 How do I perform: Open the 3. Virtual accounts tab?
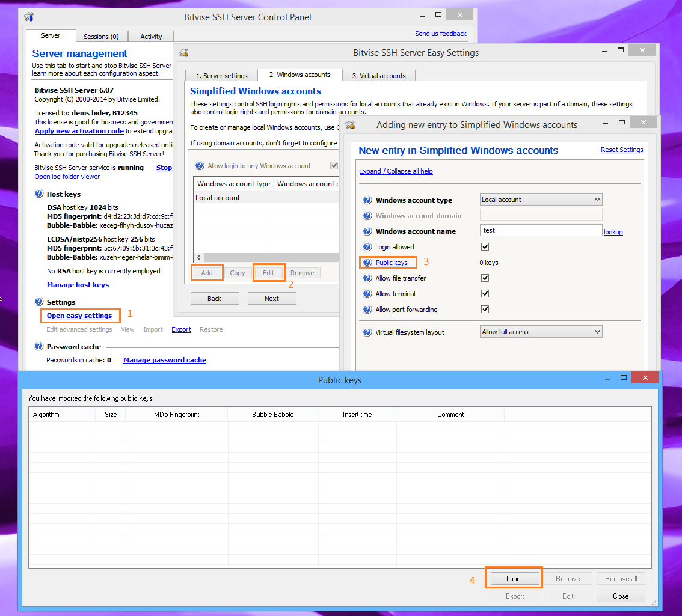378,76
